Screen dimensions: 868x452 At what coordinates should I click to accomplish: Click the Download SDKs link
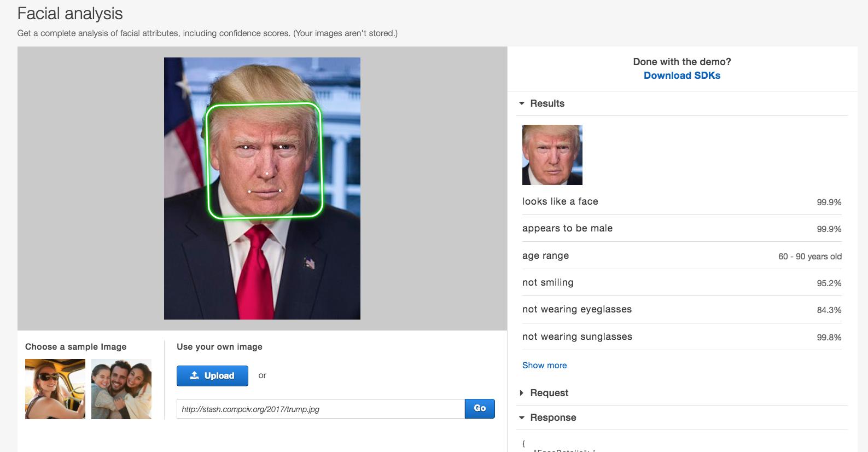681,76
